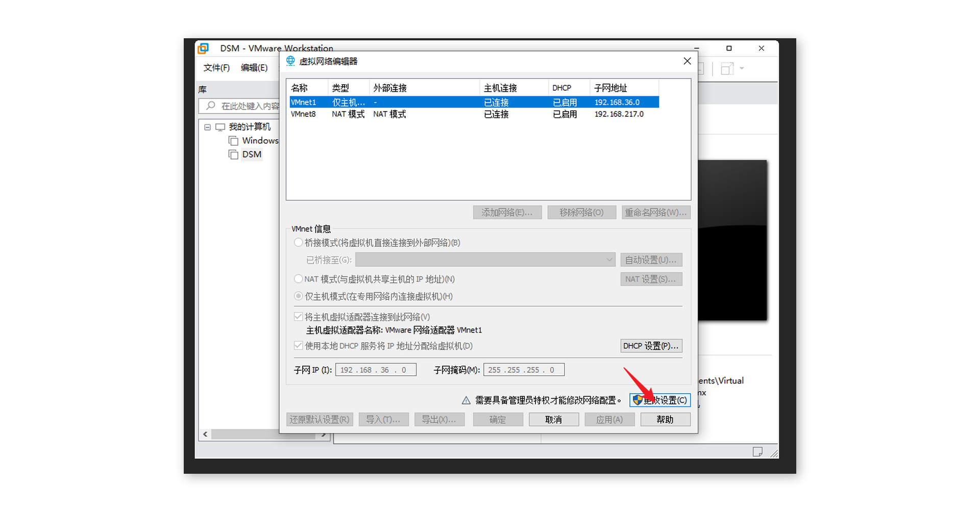Select 我的计算机 in library tree
This screenshot has height=512, width=980.
click(x=250, y=127)
